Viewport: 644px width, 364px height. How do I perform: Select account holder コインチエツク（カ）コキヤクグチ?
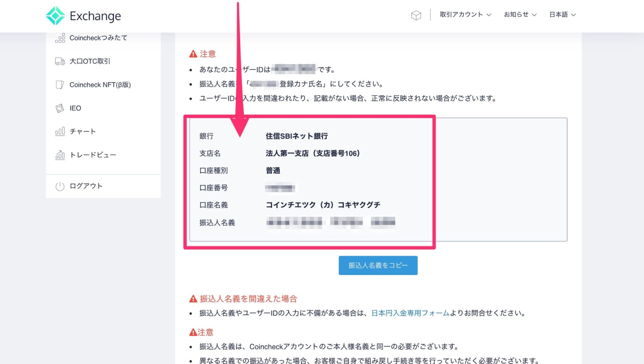click(323, 205)
